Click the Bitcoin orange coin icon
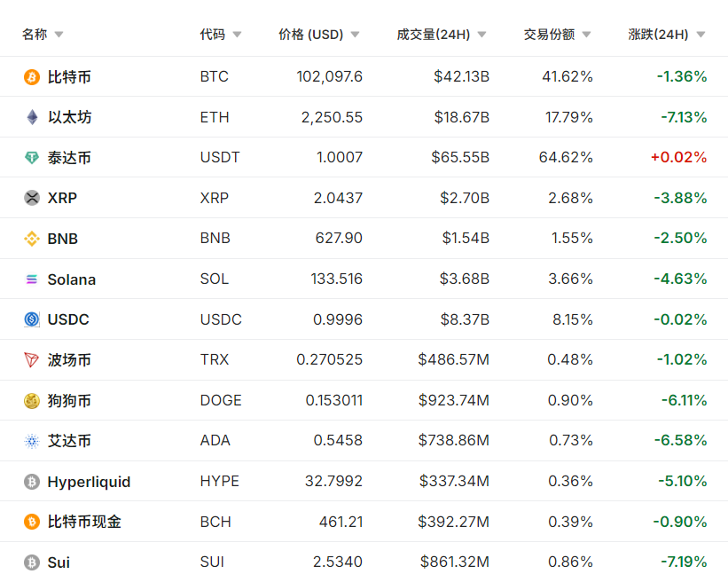The image size is (728, 582). point(32,77)
